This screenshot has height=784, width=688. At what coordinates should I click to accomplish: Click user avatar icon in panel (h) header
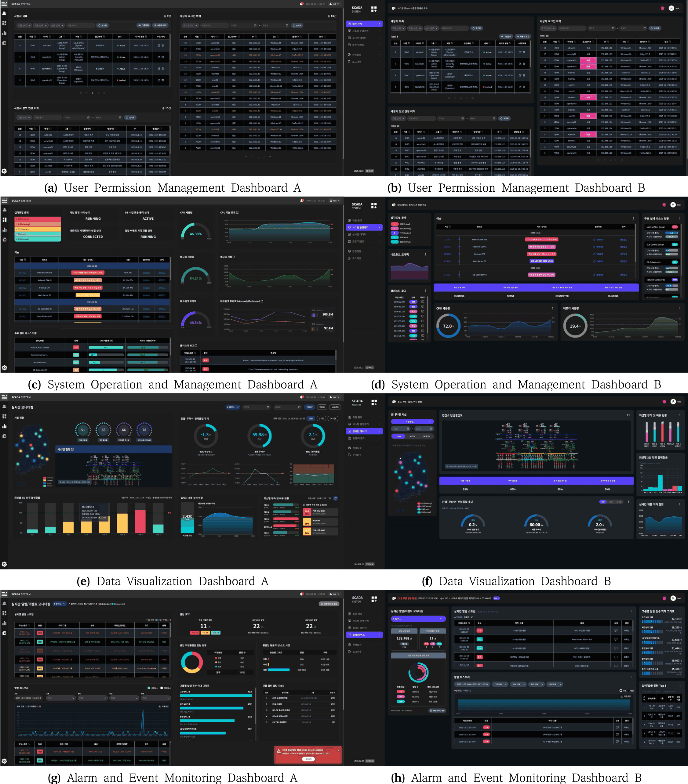tap(673, 598)
